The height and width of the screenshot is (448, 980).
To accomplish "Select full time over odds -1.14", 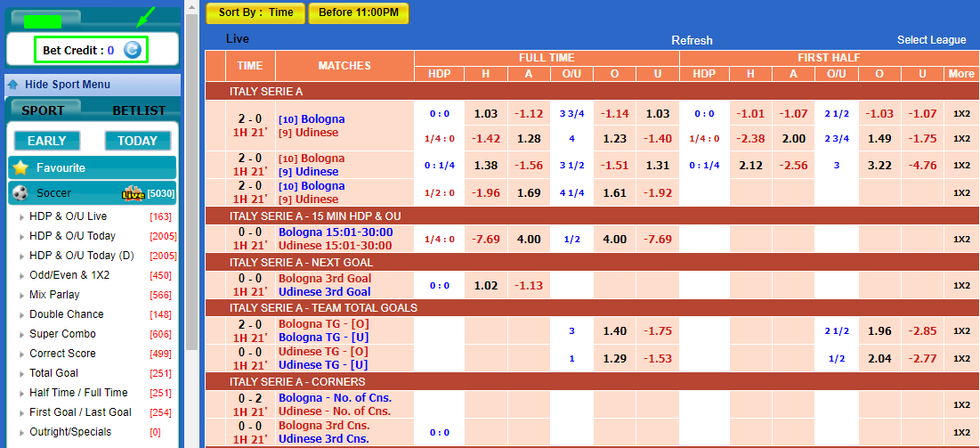I will tap(614, 114).
